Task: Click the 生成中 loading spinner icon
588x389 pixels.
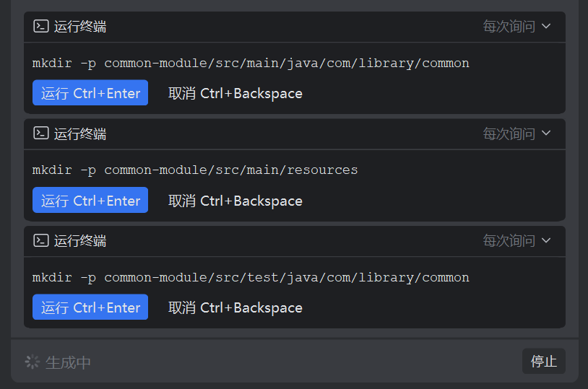Action: click(x=33, y=362)
